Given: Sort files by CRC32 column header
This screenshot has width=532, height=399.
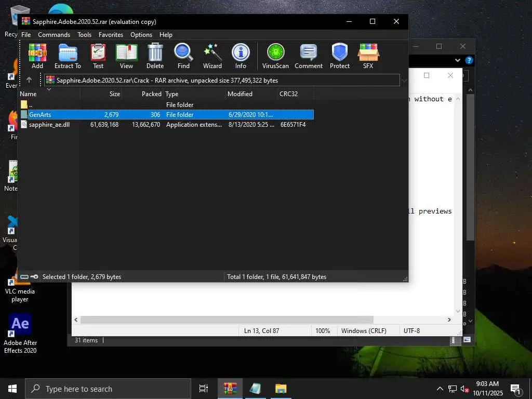Looking at the screenshot, I should (295, 94).
